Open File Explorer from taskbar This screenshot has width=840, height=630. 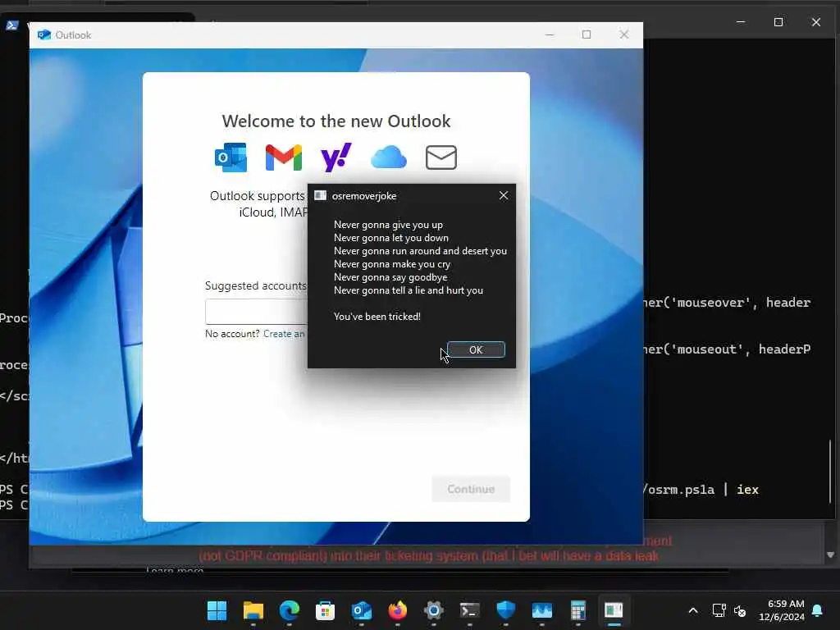coord(253,610)
